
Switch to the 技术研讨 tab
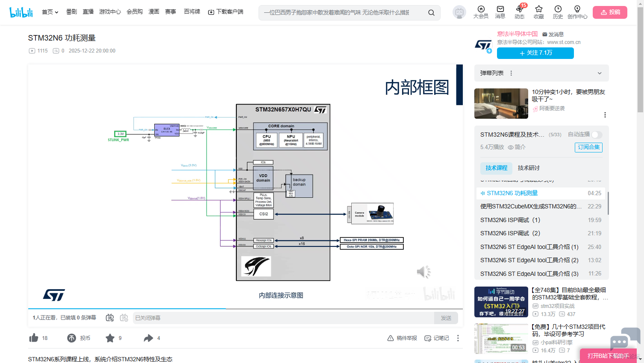point(529,168)
